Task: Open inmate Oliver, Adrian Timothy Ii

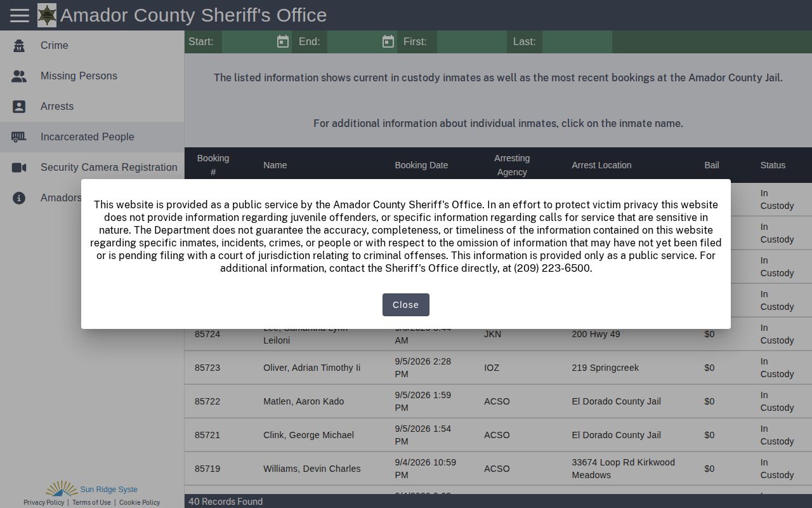Action: pos(312,368)
